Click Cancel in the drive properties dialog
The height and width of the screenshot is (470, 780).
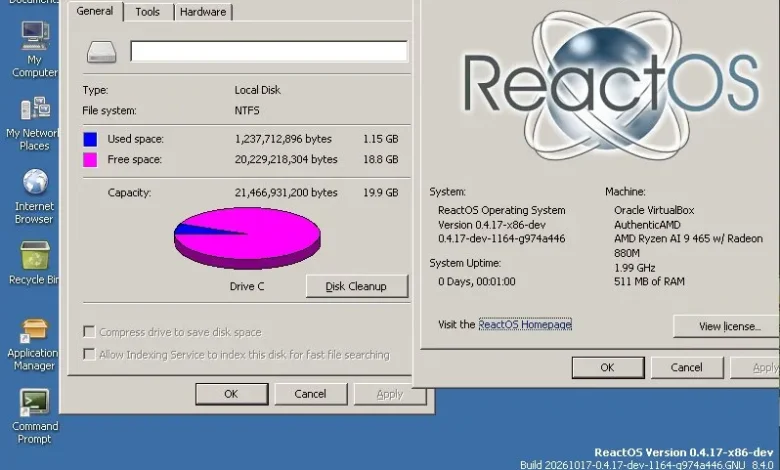tap(310, 394)
